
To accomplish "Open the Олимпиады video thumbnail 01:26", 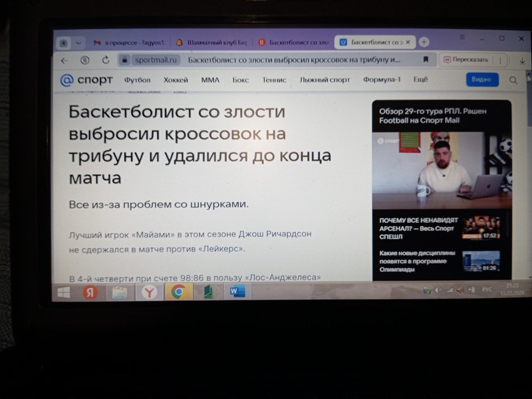I will click(481, 261).
